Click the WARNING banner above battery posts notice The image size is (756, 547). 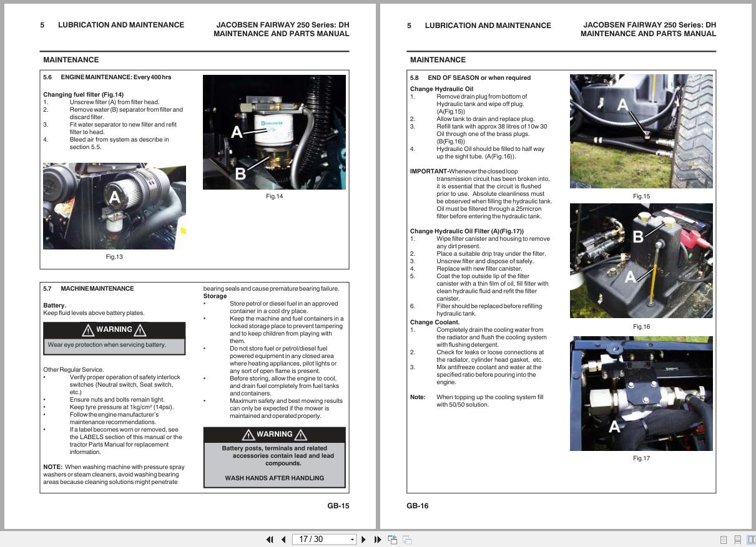point(275,435)
